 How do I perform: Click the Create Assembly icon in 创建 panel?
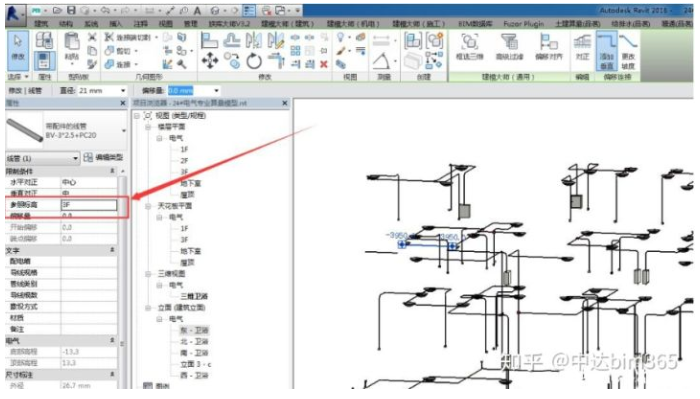pyautogui.click(x=412, y=41)
